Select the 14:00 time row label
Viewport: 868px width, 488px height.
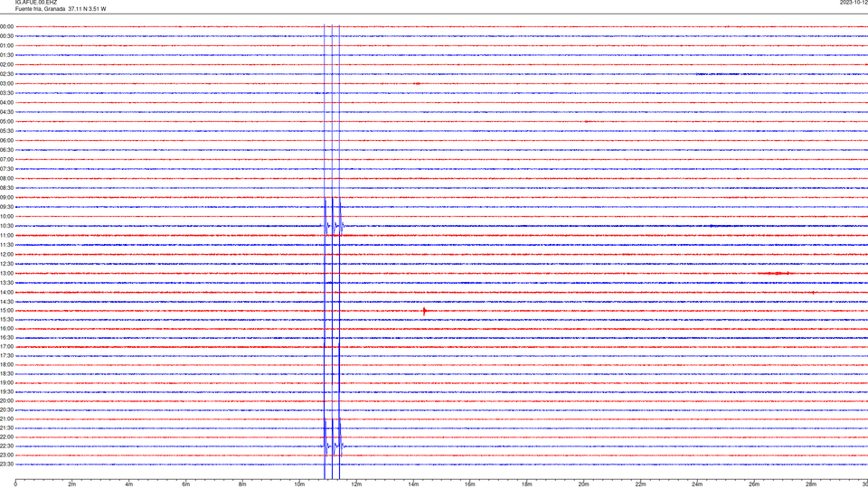(6, 292)
